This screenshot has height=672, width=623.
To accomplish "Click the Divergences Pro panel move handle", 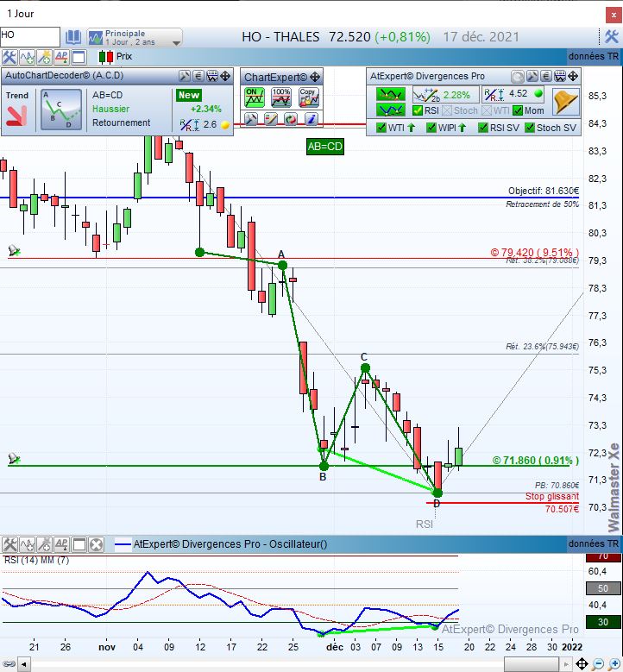I will (573, 76).
